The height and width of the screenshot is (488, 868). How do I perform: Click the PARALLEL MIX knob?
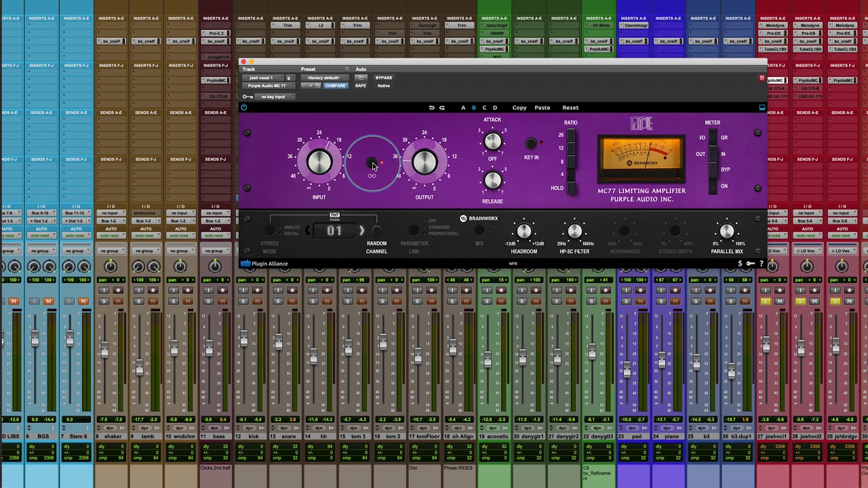click(726, 232)
